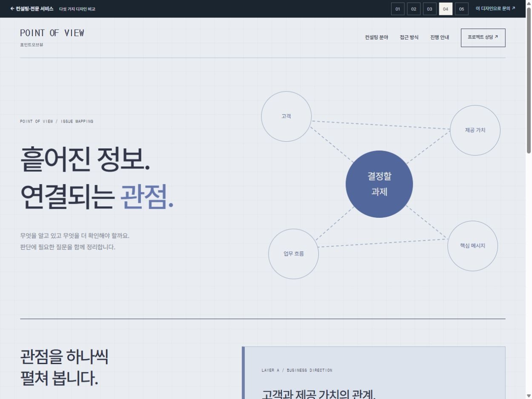Click the 고객과 제공 가치의 관계 card title
Image resolution: width=532 pixels, height=399 pixels.
click(x=318, y=394)
